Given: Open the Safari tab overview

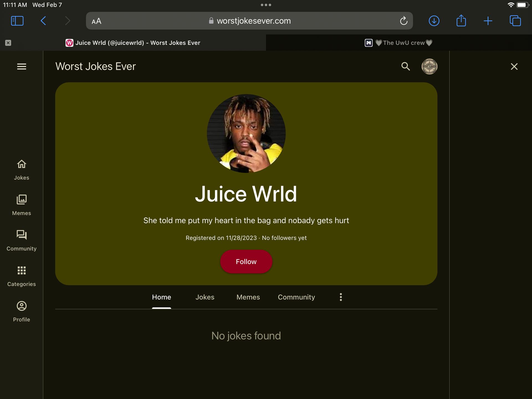Looking at the screenshot, I should [515, 21].
